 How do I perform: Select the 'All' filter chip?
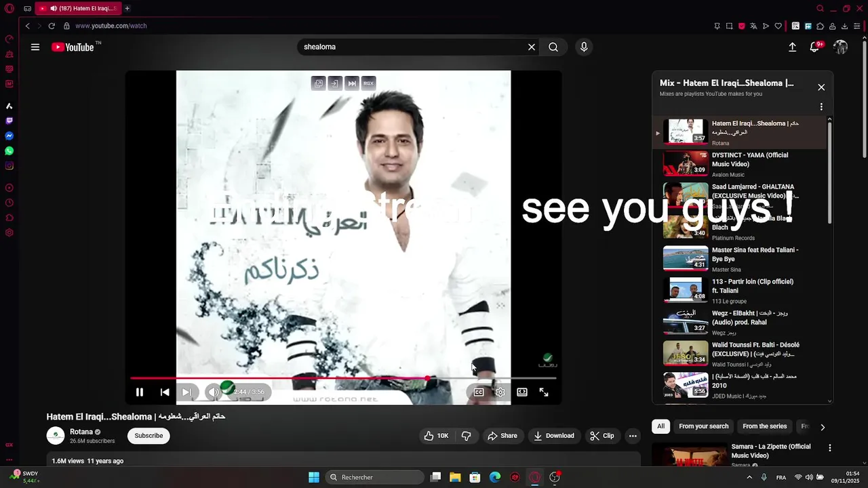(660, 426)
